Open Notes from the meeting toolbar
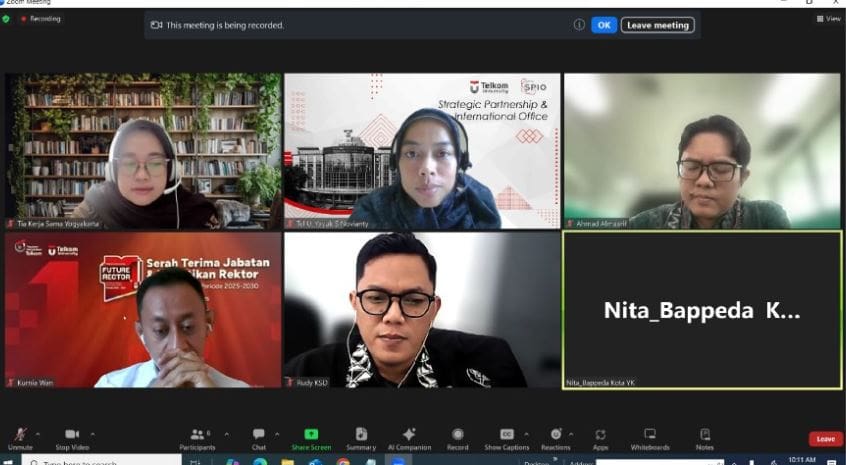Viewport: 846px width, 465px height. 705,437
